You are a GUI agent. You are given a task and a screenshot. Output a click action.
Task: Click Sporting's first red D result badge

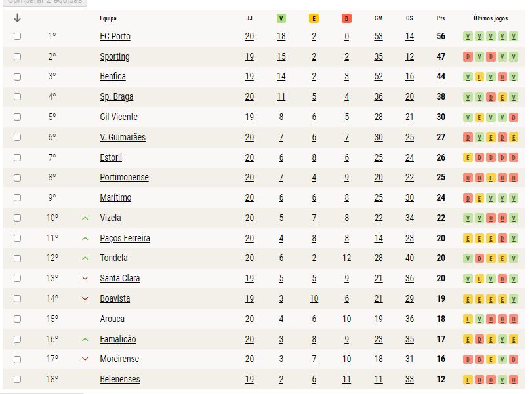point(468,57)
